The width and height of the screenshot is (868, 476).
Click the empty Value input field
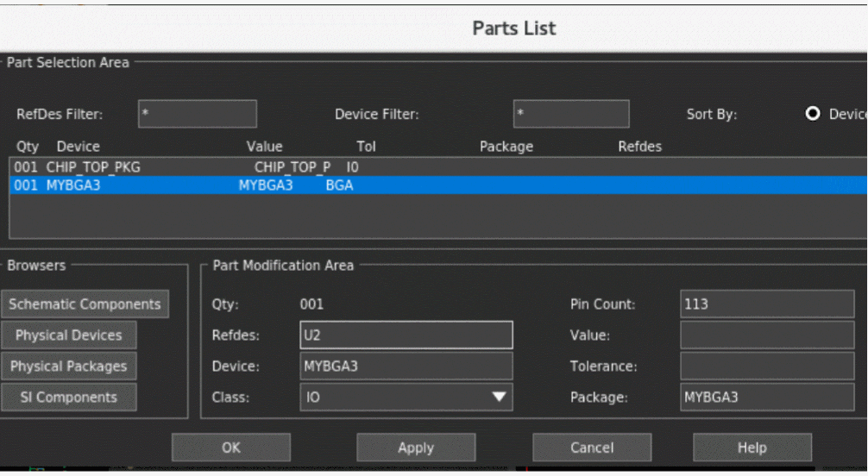766,335
